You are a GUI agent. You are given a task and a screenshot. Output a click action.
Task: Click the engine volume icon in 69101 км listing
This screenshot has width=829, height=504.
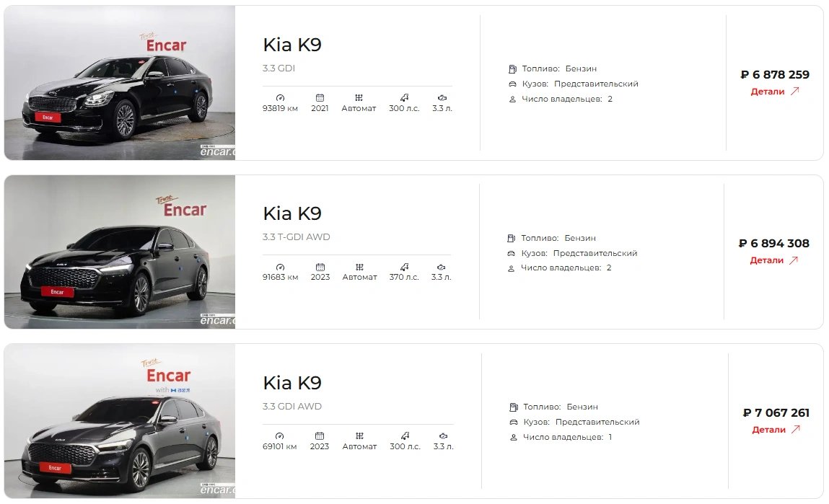(x=443, y=436)
